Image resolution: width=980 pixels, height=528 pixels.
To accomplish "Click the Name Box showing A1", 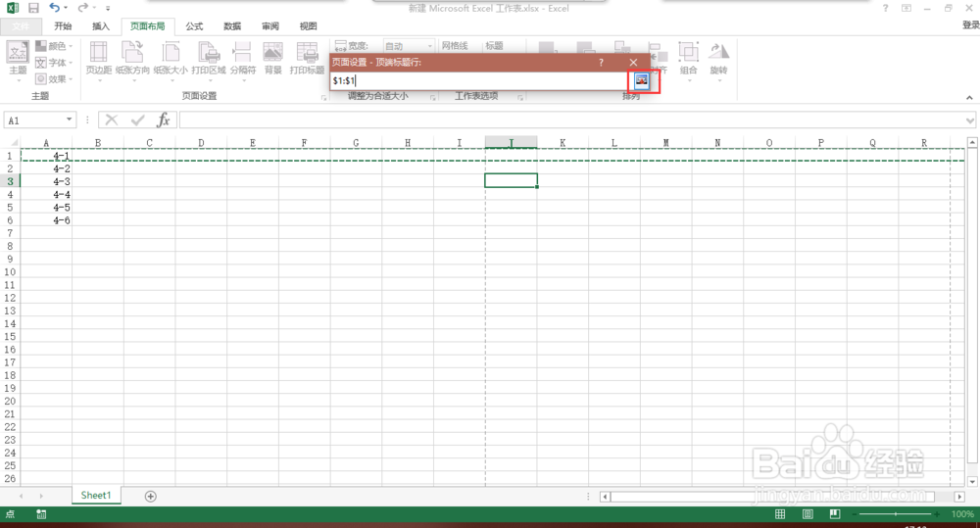I will (x=35, y=120).
